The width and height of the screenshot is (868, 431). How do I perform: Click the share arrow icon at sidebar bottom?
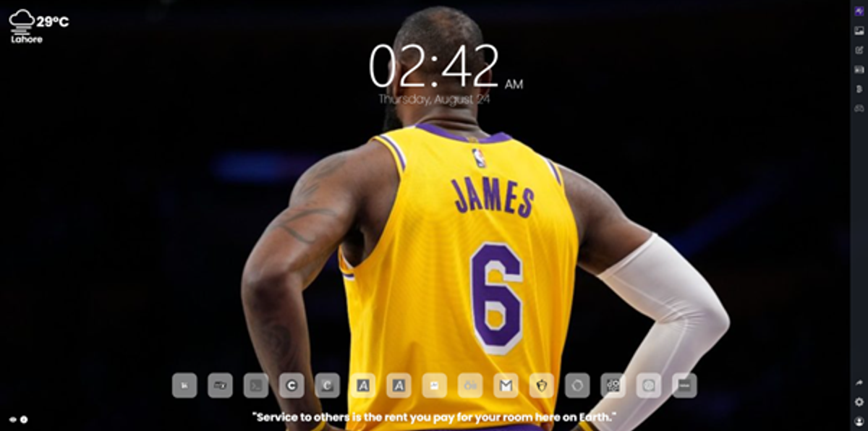pos(859,383)
